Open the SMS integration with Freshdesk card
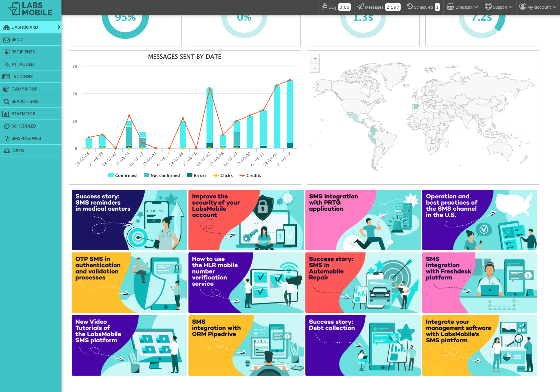Screen dimensions: 560x392 tap(480, 282)
